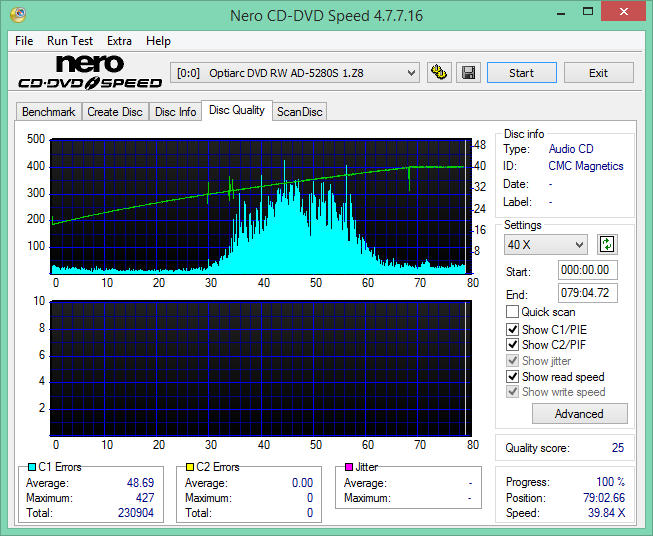The height and width of the screenshot is (536, 653).
Task: Switch to the Benchmark tab
Action: tap(49, 112)
